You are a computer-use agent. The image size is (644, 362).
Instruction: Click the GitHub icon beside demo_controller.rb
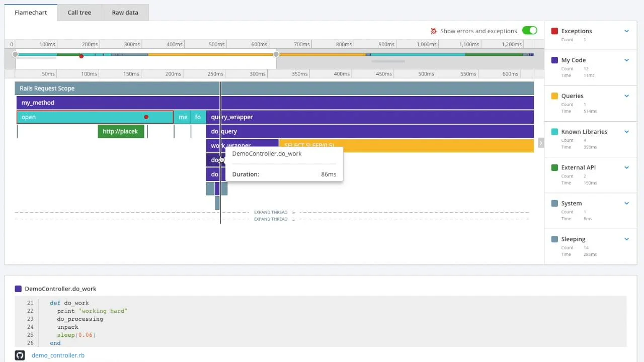pyautogui.click(x=20, y=355)
